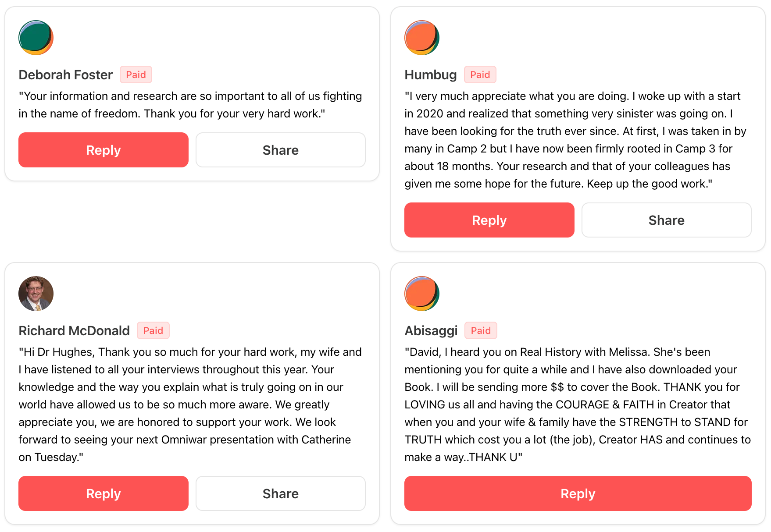Click Humbug's orange avatar icon
771x532 pixels.
(x=422, y=38)
